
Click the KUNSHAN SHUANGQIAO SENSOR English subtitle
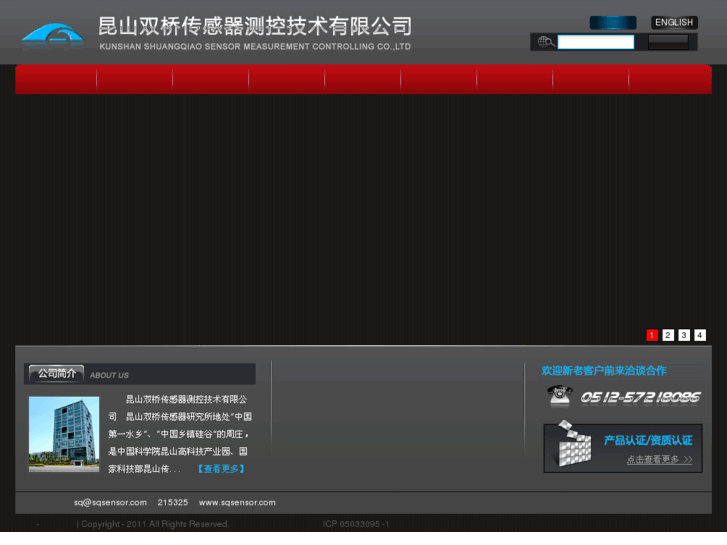pyautogui.click(x=255, y=46)
